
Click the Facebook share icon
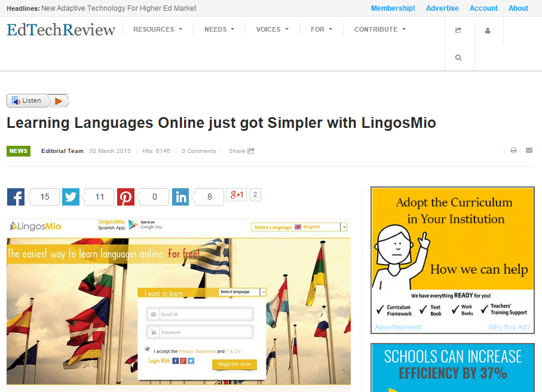pos(16,197)
